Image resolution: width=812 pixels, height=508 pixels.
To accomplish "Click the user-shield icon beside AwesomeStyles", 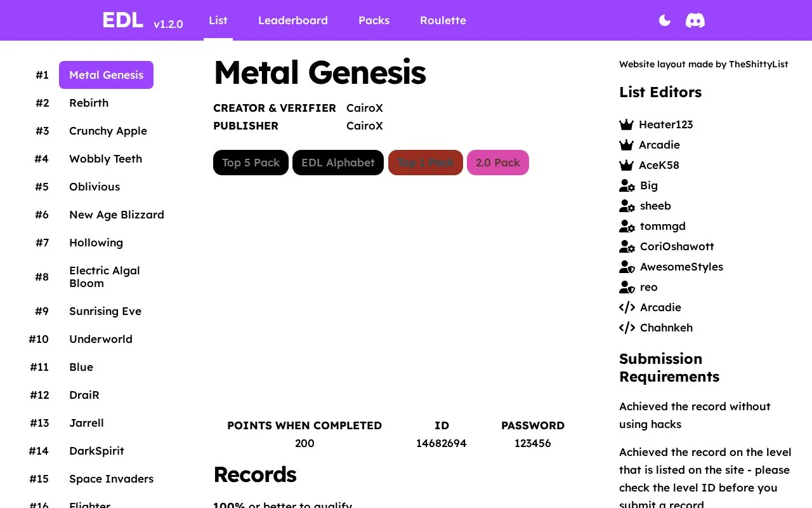I will coord(627,267).
